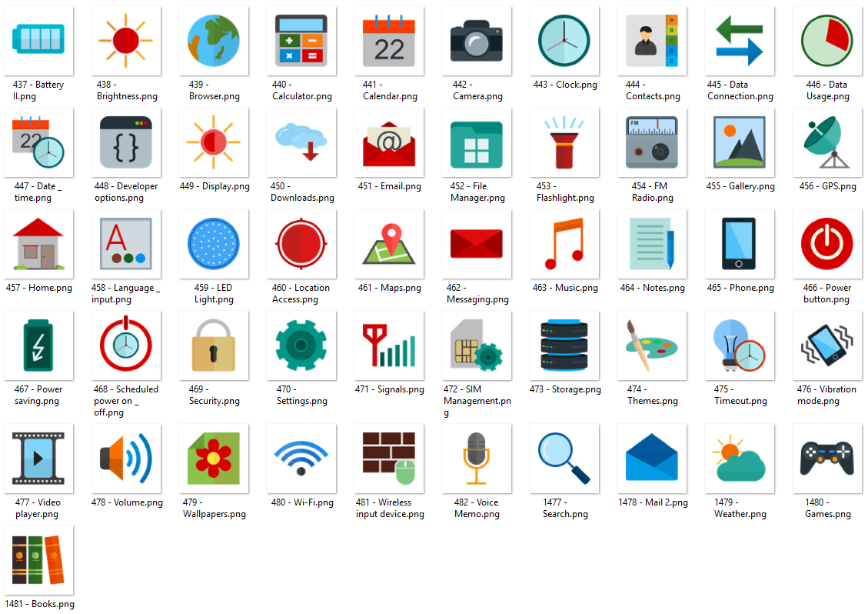The image size is (868, 614).
Task: Click the '478 - Volume.png' filename
Action: point(127,502)
